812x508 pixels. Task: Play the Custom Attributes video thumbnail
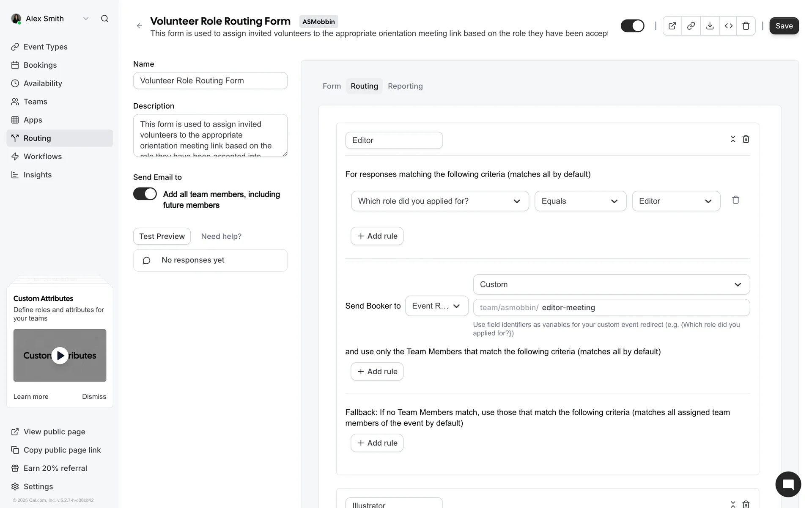coord(60,356)
